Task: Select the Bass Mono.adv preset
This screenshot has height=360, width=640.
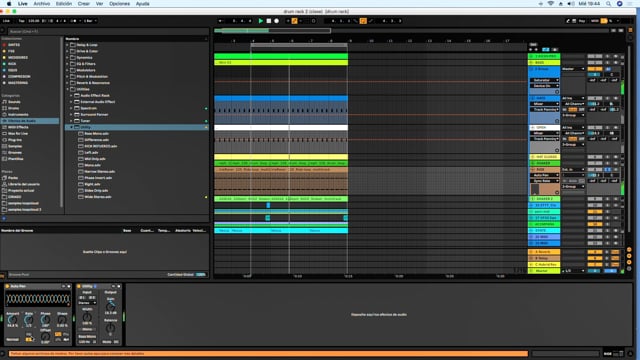Action: tap(96, 133)
